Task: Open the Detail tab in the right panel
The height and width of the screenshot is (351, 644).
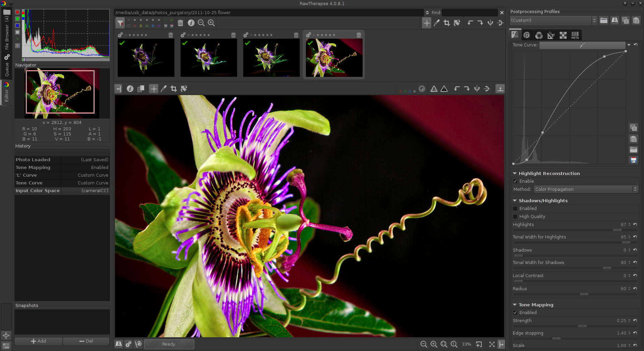Action: [x=527, y=35]
